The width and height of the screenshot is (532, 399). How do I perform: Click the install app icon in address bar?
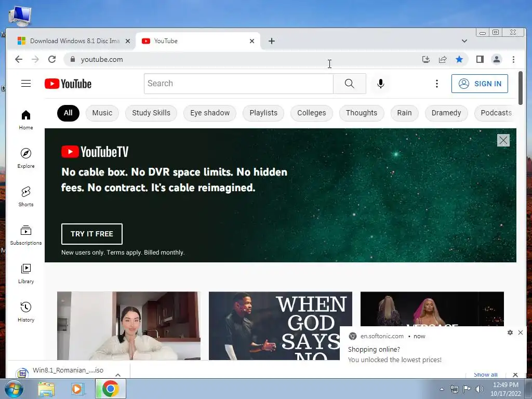pyautogui.click(x=426, y=60)
